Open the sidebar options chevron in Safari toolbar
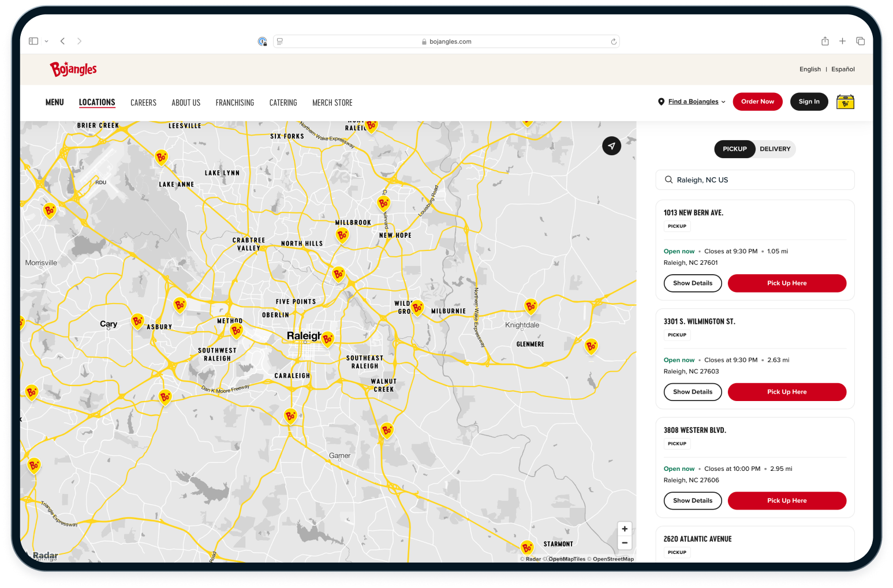The image size is (893, 588). [x=47, y=41]
